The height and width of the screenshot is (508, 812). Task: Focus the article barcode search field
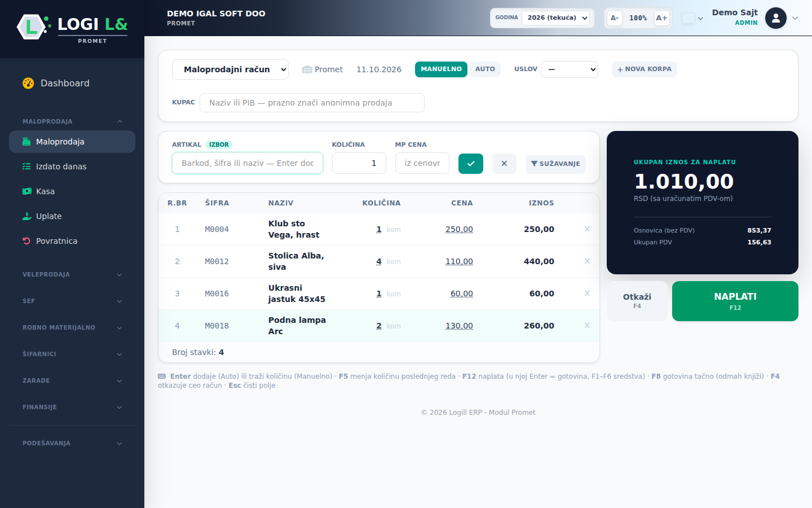(248, 163)
